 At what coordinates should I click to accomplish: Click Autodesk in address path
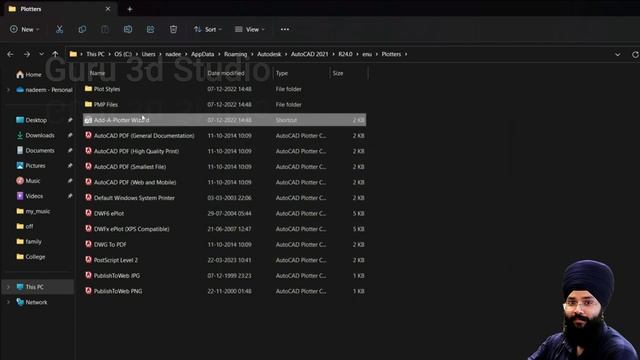tap(269, 54)
